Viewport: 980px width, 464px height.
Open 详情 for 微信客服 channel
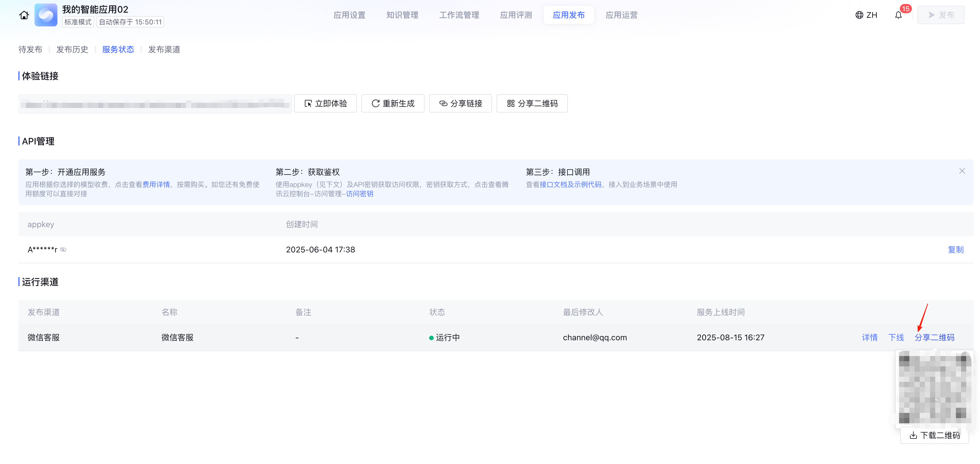point(869,337)
